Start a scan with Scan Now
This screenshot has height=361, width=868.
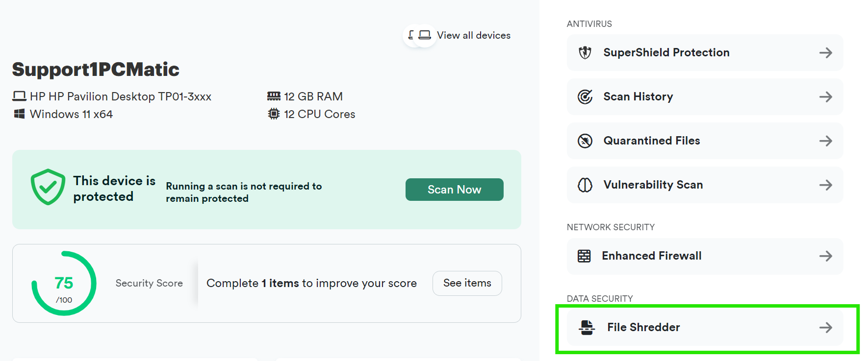click(455, 190)
